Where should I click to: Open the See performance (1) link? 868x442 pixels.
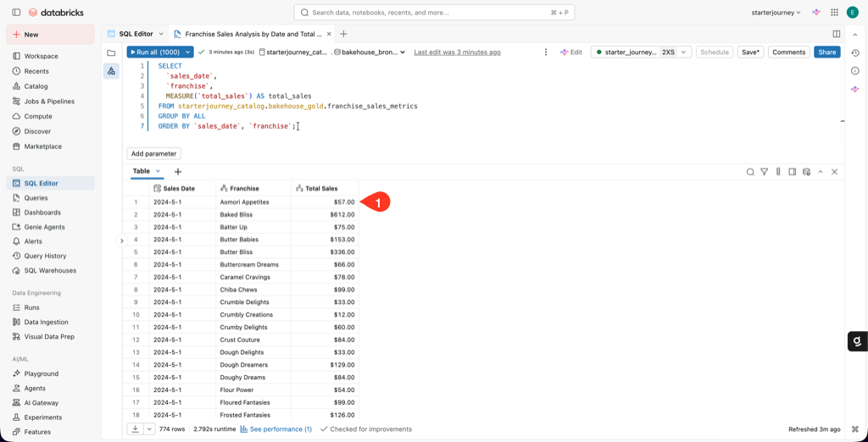[276, 429]
